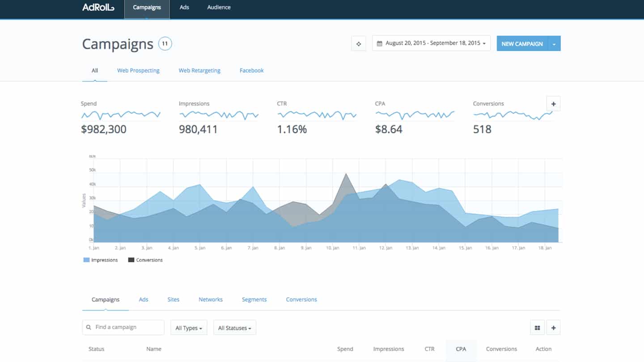Viewport: 644px width, 362px height.
Task: Open the Networks tab link
Action: click(x=210, y=299)
